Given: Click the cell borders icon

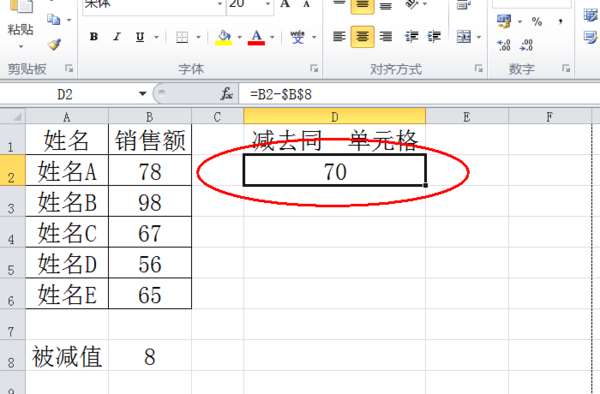Looking at the screenshot, I should tap(182, 37).
